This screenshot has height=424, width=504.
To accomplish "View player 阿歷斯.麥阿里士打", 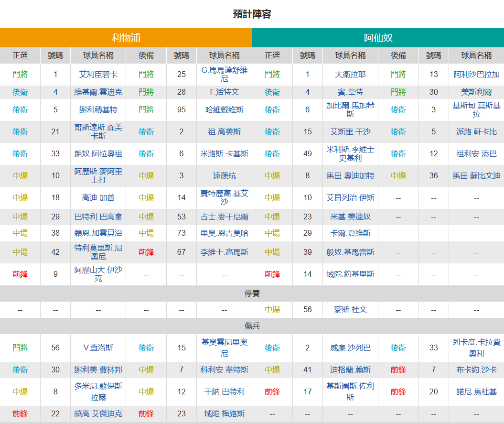I will (98, 175).
